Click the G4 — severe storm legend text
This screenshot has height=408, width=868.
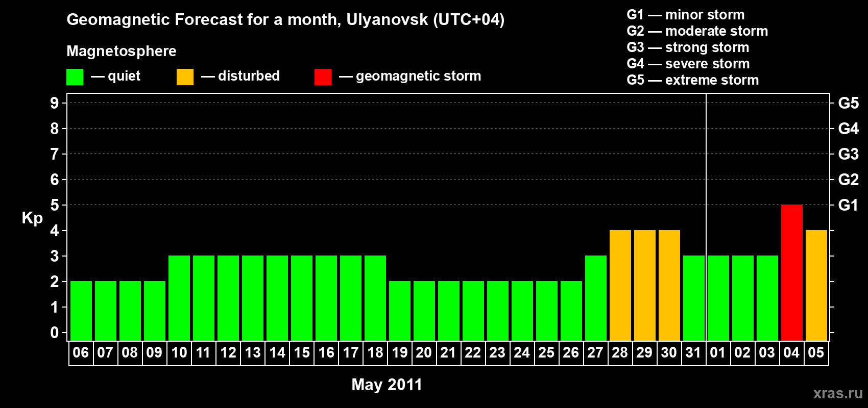coord(688,64)
